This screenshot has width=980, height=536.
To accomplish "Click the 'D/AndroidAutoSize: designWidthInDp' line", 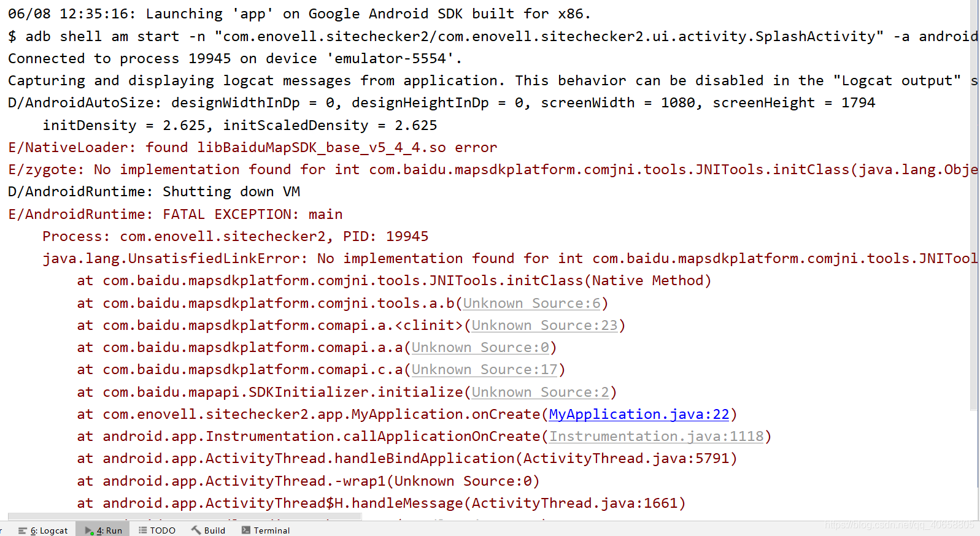I will pyautogui.click(x=442, y=103).
